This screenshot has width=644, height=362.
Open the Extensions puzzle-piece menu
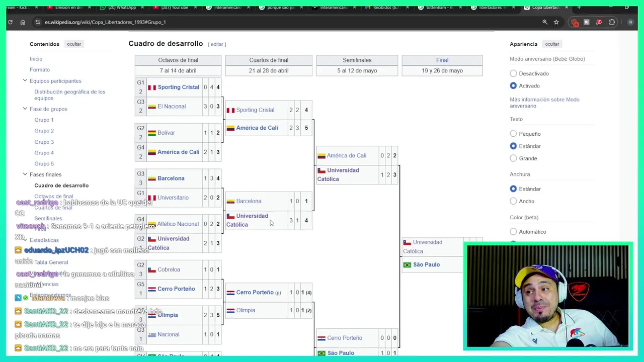612,22
